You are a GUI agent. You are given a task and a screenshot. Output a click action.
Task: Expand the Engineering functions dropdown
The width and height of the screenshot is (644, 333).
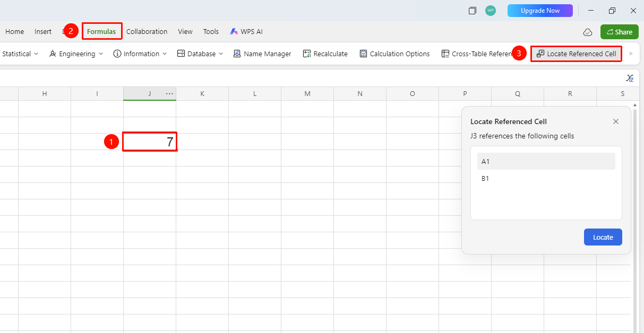76,54
